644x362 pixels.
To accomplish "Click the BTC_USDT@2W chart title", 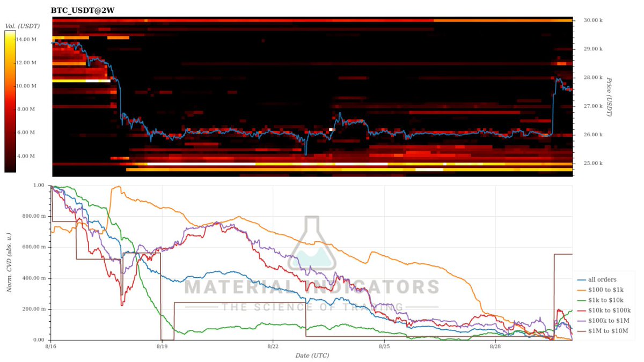I will click(83, 10).
